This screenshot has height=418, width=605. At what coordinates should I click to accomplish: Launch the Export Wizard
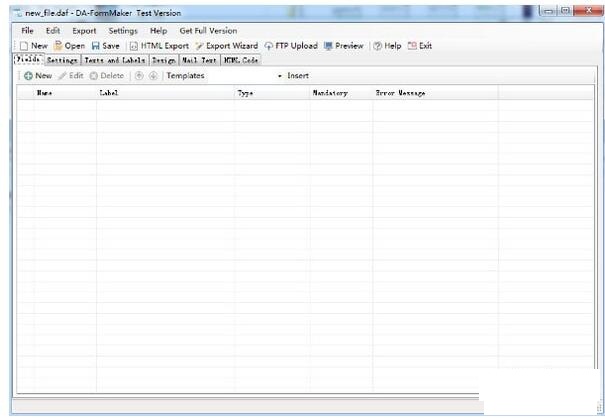tap(226, 46)
